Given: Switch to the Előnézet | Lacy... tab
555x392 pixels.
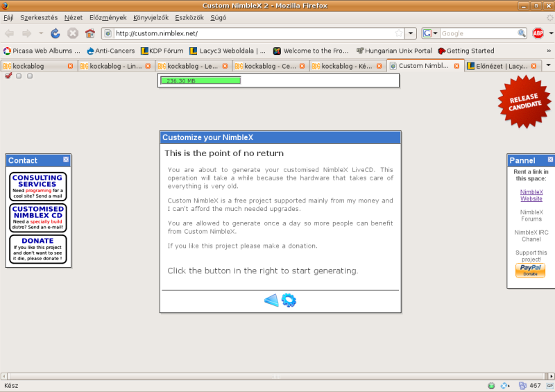Looking at the screenshot, I should (502, 66).
